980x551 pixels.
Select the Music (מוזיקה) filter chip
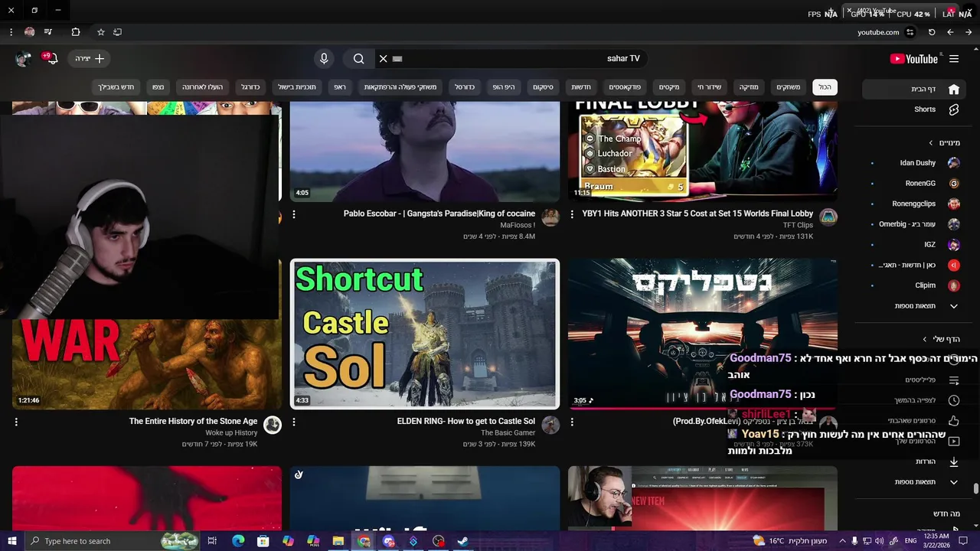[x=749, y=87]
